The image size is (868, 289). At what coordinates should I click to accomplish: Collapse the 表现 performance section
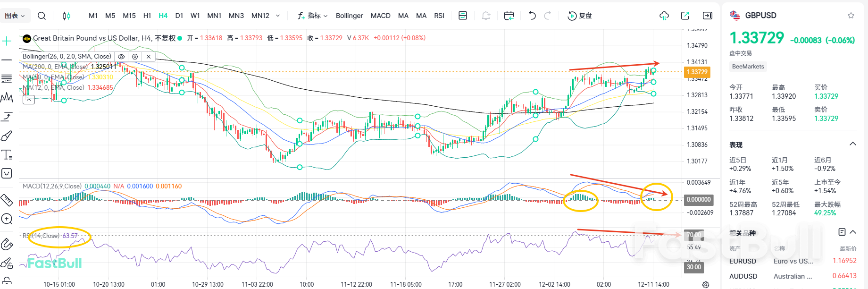point(852,144)
